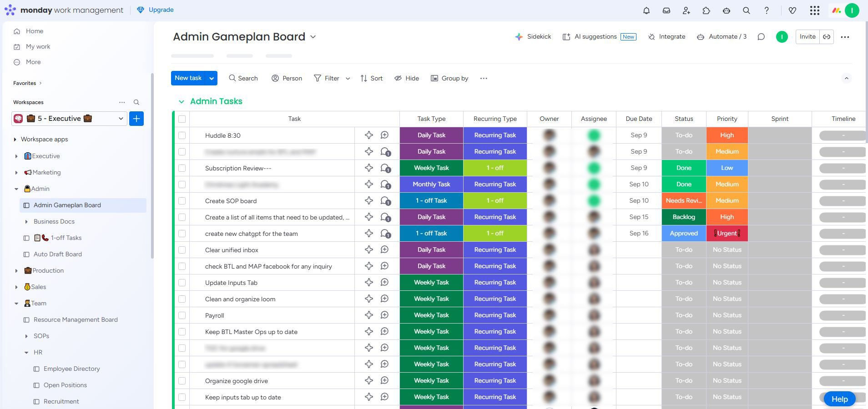Tick the Create SOP board checkbox
Screen dimensions: 868x409
coord(182,201)
